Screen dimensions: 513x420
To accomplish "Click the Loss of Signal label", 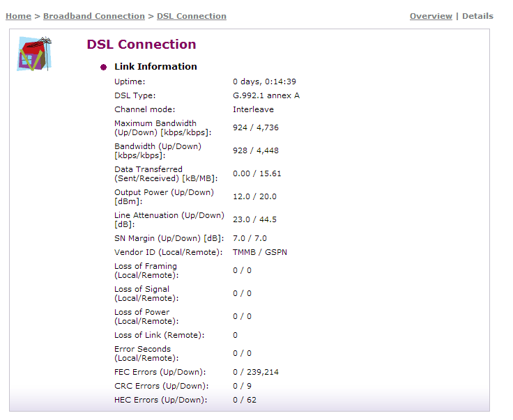I will click(146, 293).
